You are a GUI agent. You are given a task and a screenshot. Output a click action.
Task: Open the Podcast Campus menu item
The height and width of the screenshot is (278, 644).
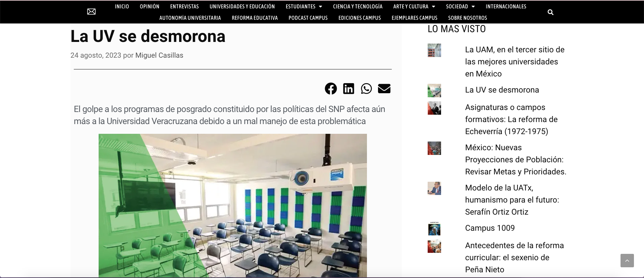pos(308,18)
